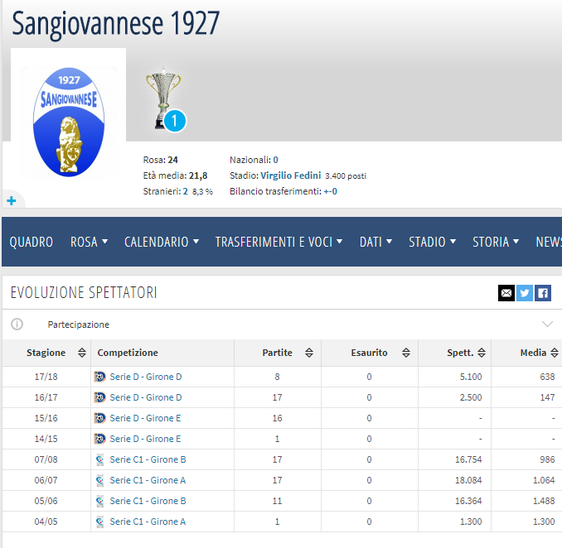The width and height of the screenshot is (562, 548).
Task: Share page on Facebook icon
Action: pyautogui.click(x=543, y=293)
